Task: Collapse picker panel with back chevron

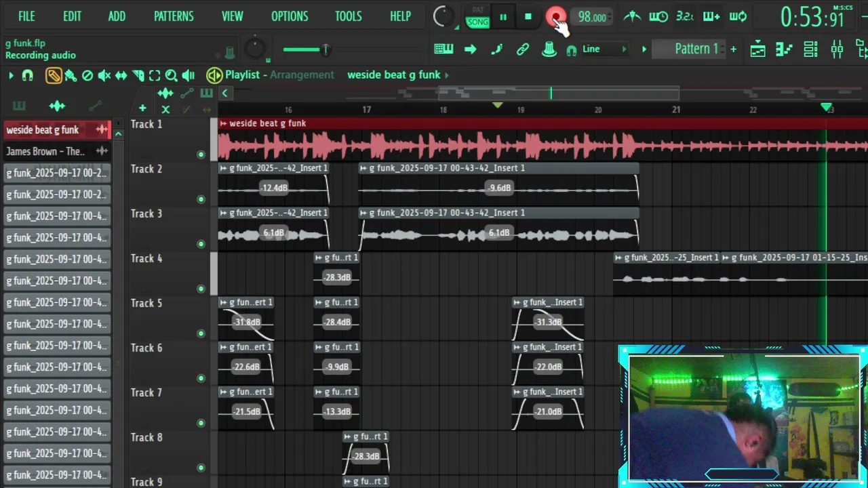Action: click(x=224, y=94)
